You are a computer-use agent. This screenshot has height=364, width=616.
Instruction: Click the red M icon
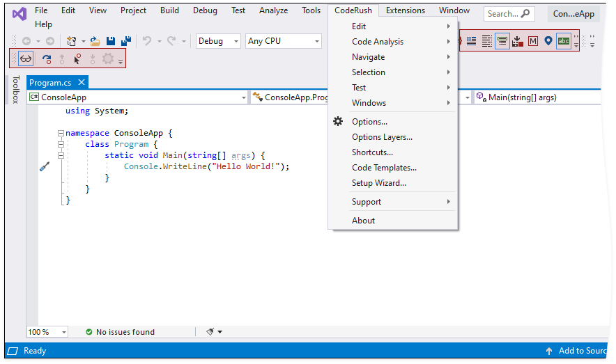(533, 41)
